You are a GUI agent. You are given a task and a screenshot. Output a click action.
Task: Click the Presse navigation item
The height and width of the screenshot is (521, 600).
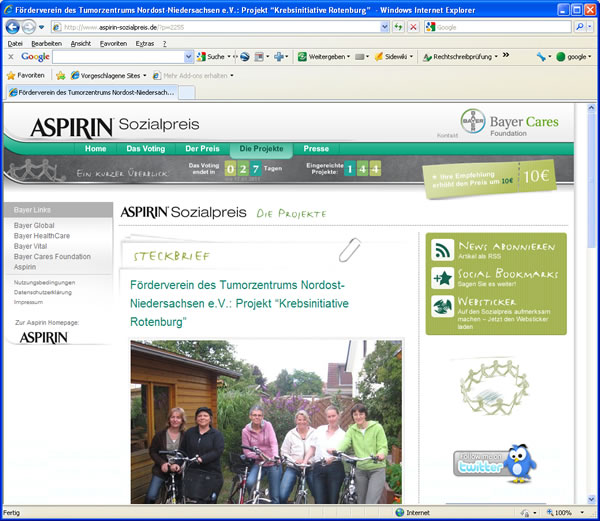(x=316, y=148)
